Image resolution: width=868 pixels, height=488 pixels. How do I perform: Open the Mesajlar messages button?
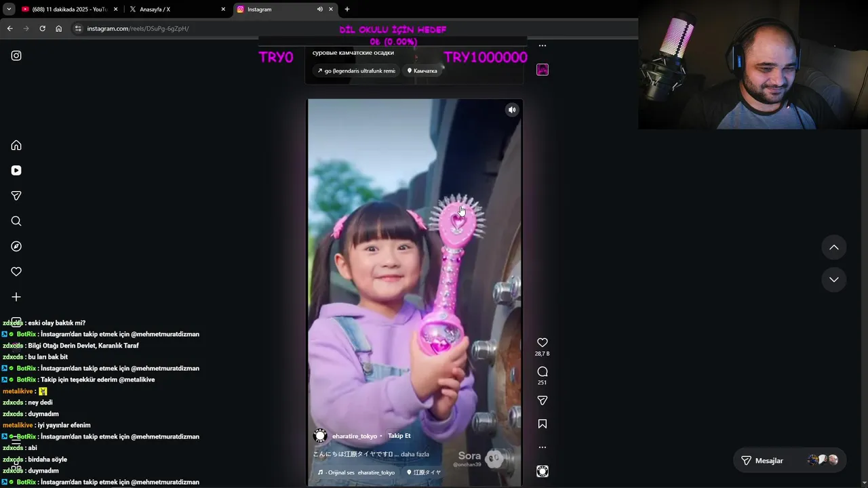(789, 460)
